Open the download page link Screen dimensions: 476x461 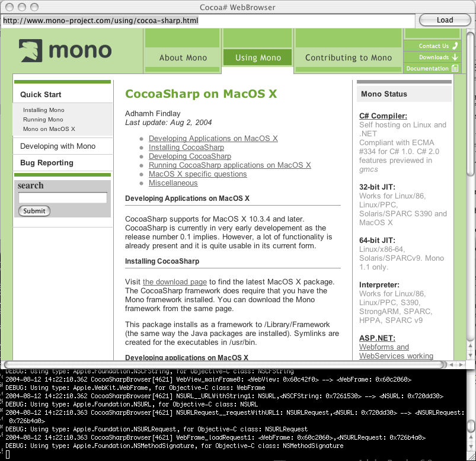pyautogui.click(x=175, y=282)
